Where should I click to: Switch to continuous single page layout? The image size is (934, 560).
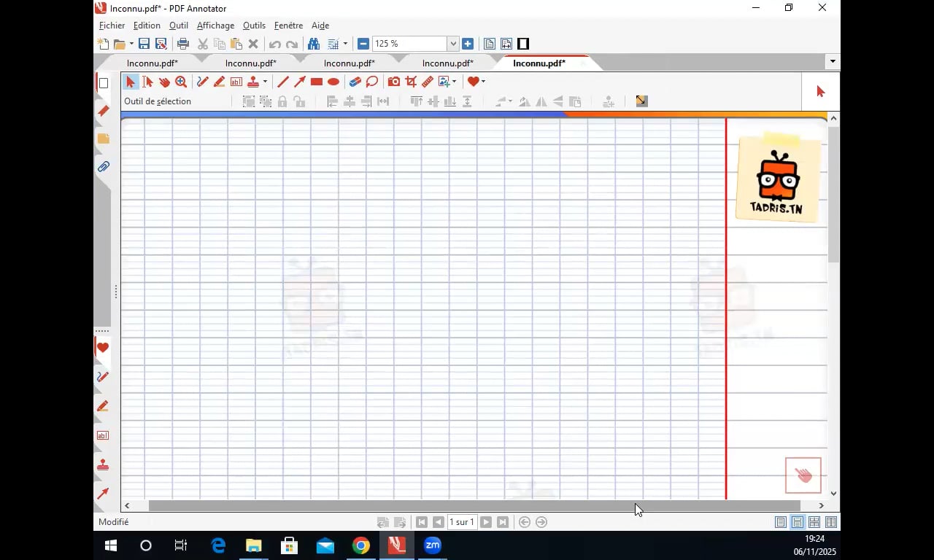click(798, 522)
